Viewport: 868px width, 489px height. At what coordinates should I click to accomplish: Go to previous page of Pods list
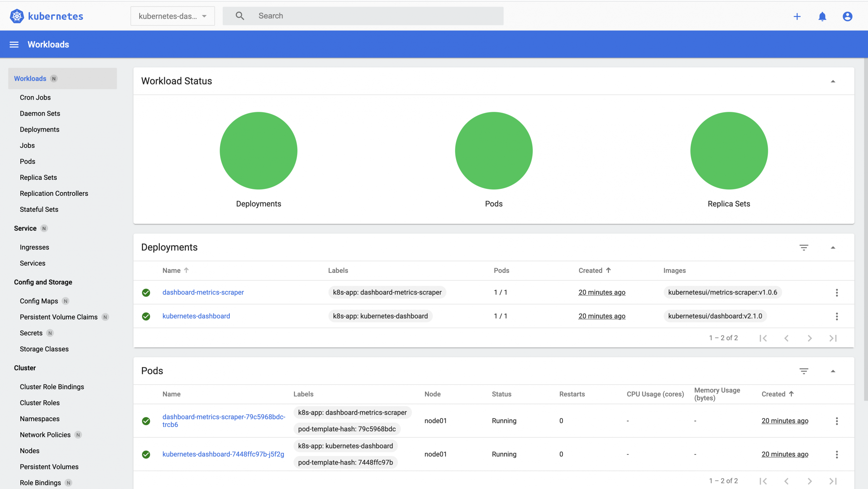tap(787, 481)
